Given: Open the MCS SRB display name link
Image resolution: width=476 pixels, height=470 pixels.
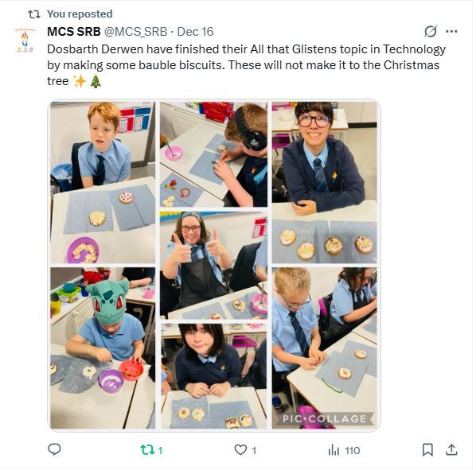Looking at the screenshot, I should pos(74,32).
